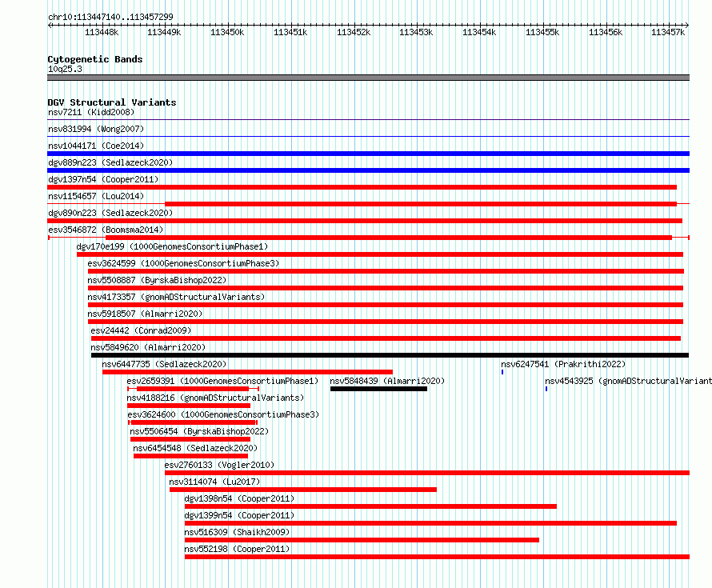Click the 10q25.3 band label
This screenshot has height=588, width=712.
pyautogui.click(x=65, y=69)
